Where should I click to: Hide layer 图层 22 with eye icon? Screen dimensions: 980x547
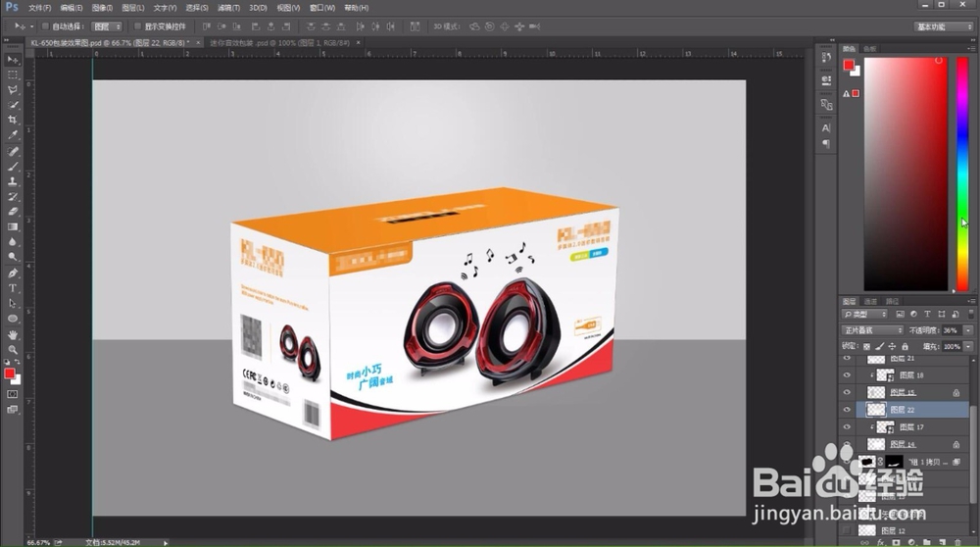pyautogui.click(x=847, y=410)
